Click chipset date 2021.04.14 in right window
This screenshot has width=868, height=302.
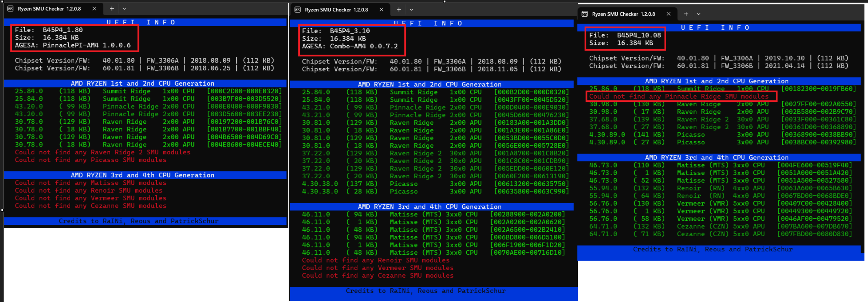coord(785,66)
